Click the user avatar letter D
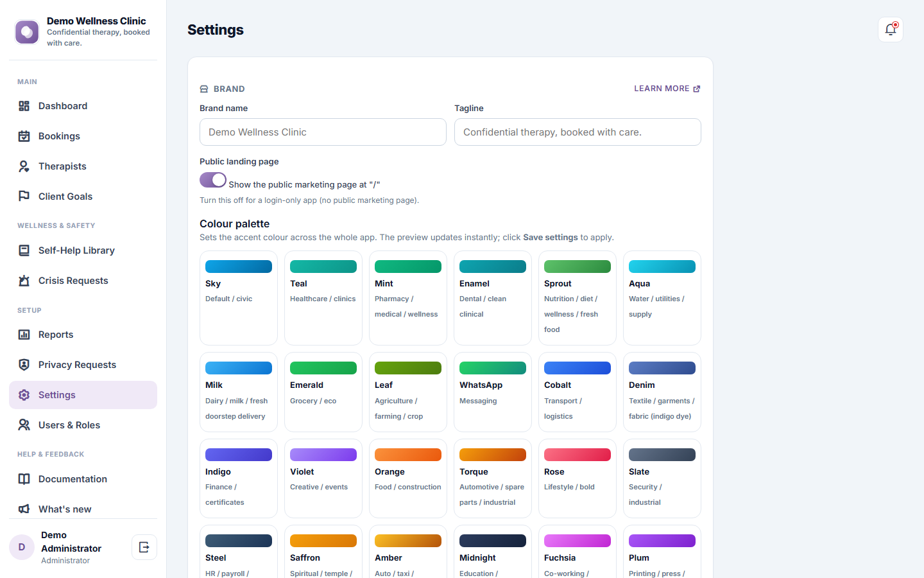Screen dimensions: 924x578 22,547
